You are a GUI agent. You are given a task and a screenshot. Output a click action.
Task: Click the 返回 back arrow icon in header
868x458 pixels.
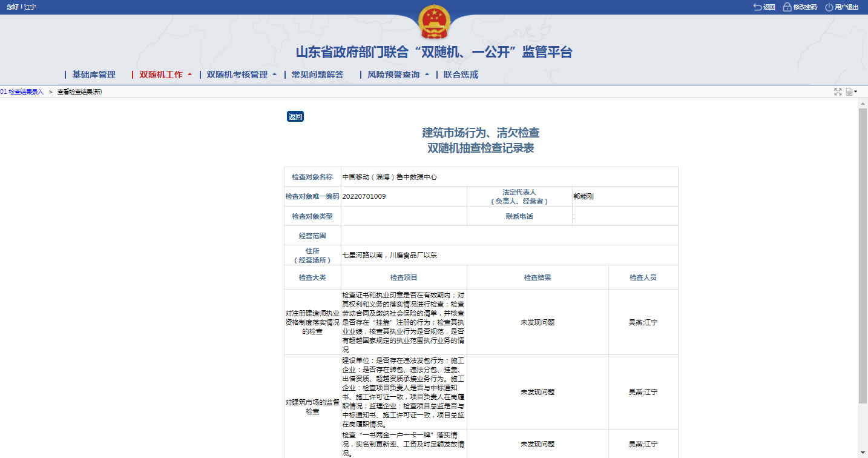757,7
